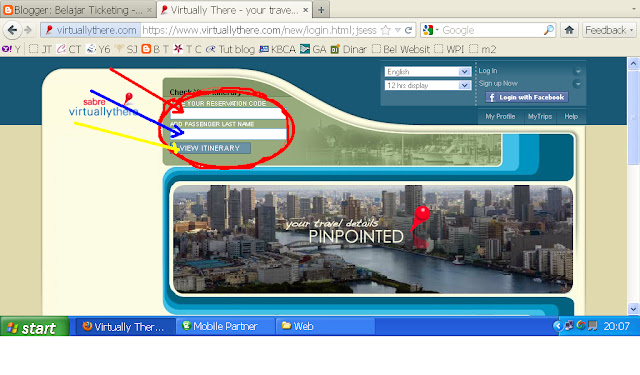Viewport: 640px width, 375px height.
Task: Open the WPI bookmark
Action: 449,49
